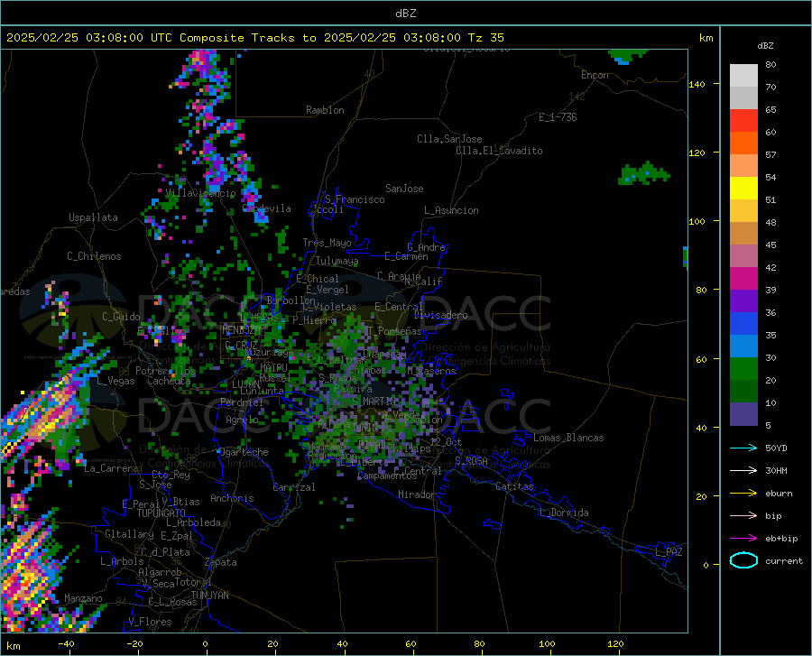Select the bright green 20-30 dBZ swatch
The image size is (812, 656).
743,369
